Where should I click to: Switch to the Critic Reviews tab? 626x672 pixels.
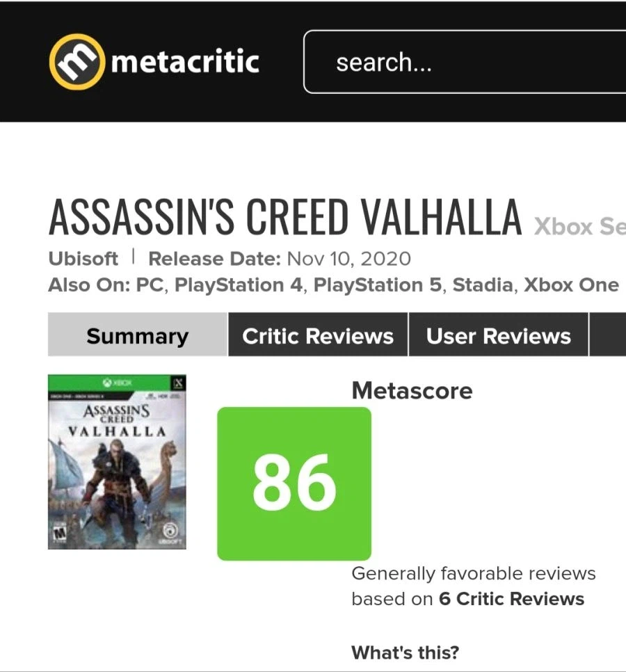point(318,336)
